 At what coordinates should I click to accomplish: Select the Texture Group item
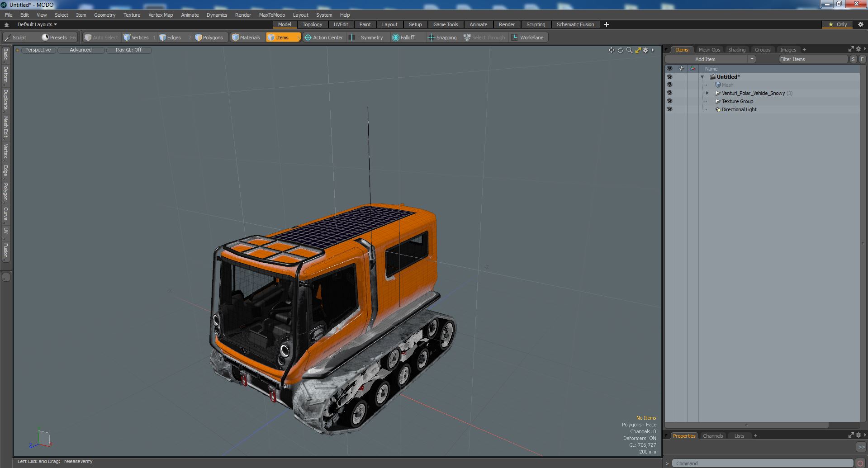(x=737, y=101)
